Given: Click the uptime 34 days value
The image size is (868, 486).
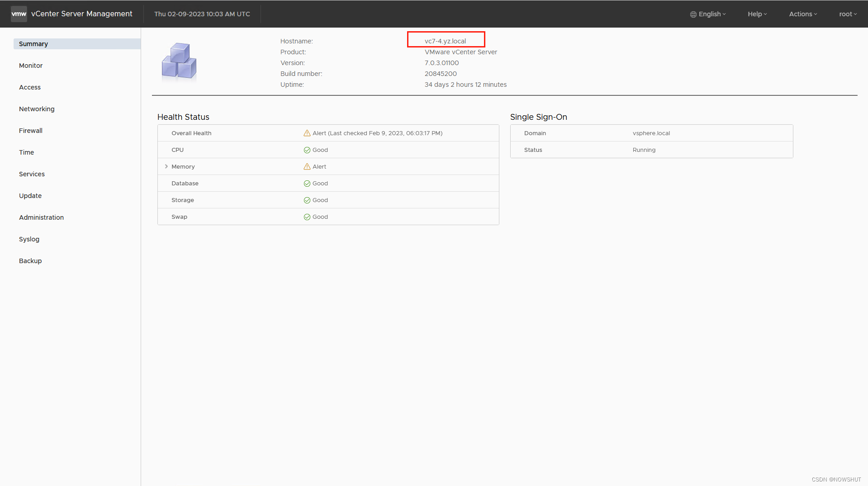Looking at the screenshot, I should [465, 85].
